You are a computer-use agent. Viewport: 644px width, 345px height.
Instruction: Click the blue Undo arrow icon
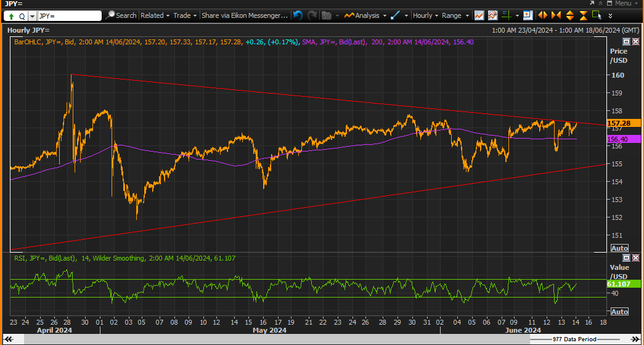pos(298,15)
